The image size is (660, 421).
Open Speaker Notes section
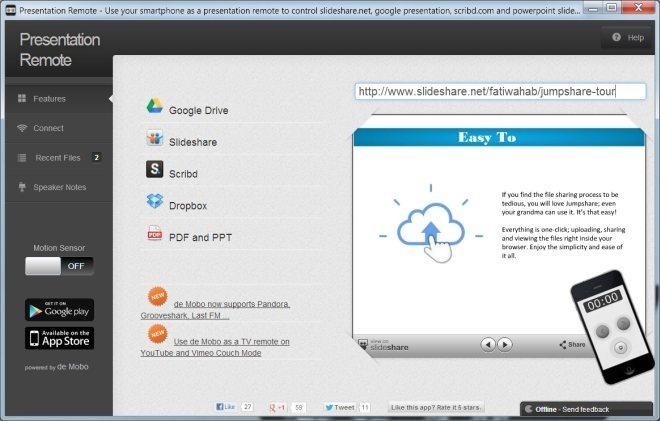(x=60, y=187)
